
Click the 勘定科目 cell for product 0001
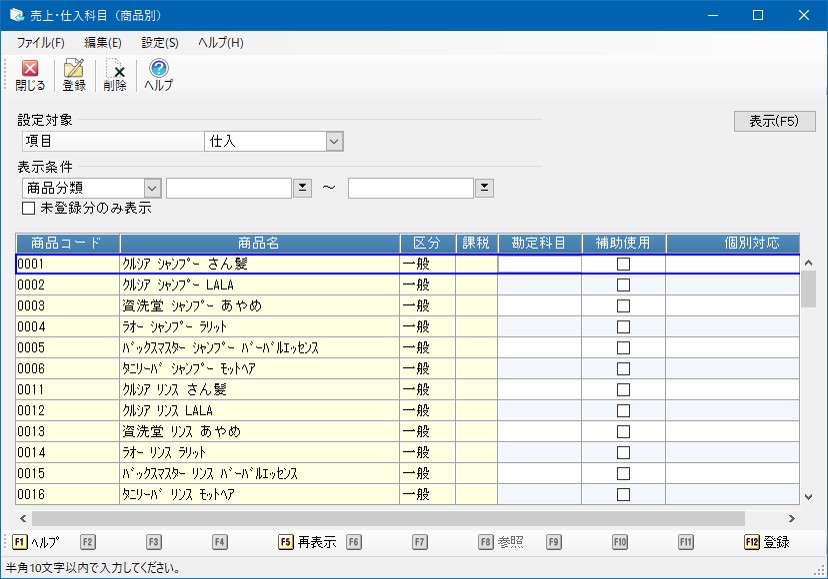tap(539, 264)
